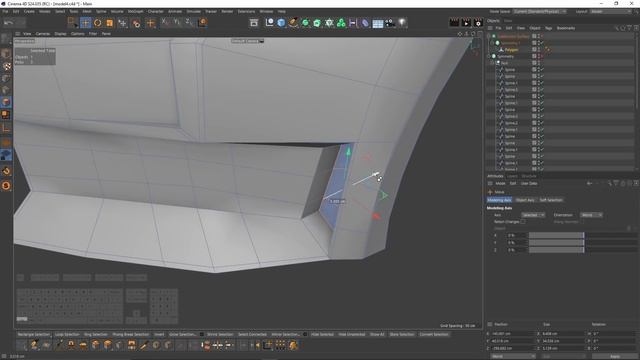This screenshot has width=640, height=360.
Task: Click the Position X input field
Action: click(512, 333)
